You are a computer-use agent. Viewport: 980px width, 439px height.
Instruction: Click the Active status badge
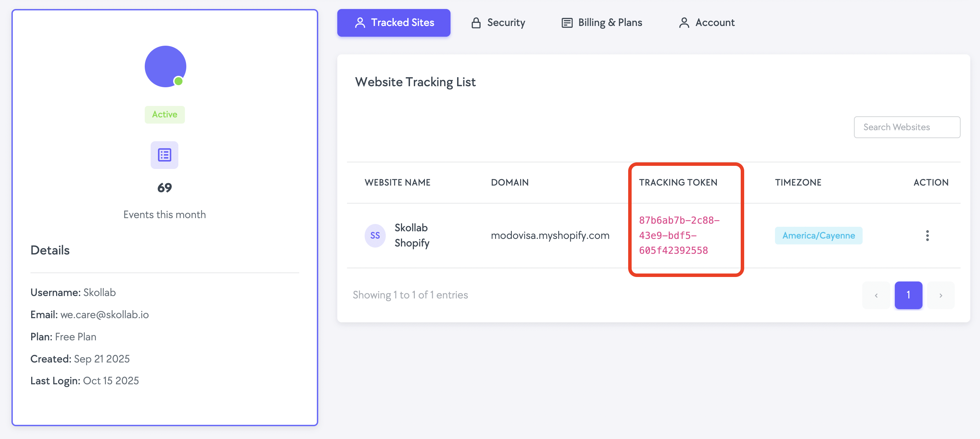click(x=164, y=114)
